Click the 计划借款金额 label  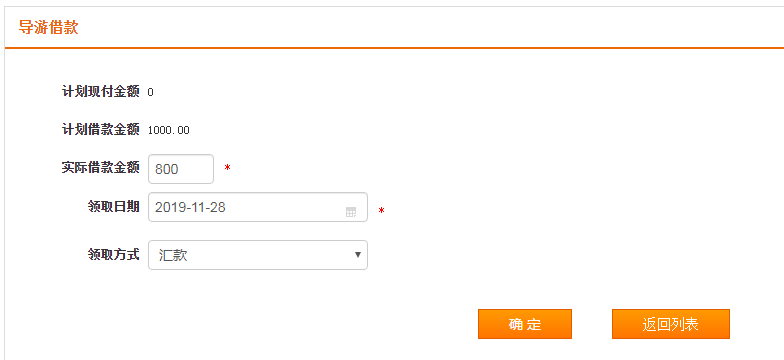(100, 130)
